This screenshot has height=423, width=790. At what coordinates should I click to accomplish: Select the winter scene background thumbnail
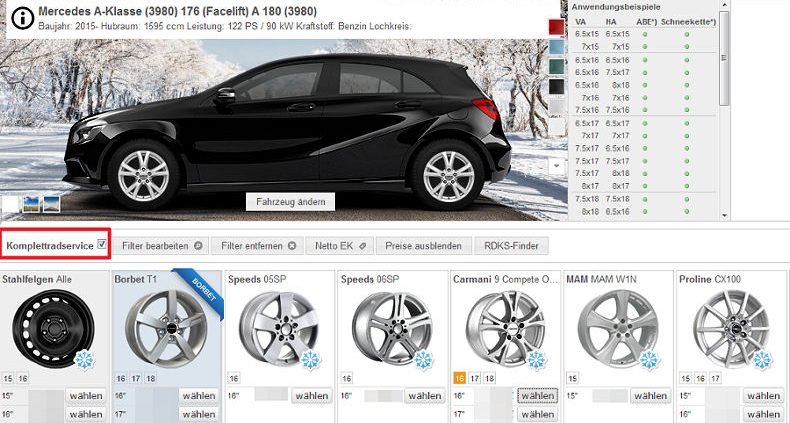point(51,204)
